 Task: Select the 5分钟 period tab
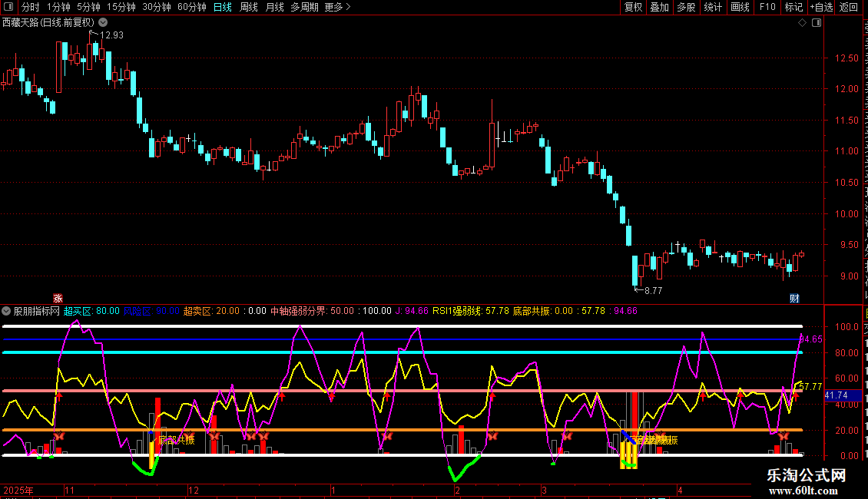point(88,7)
